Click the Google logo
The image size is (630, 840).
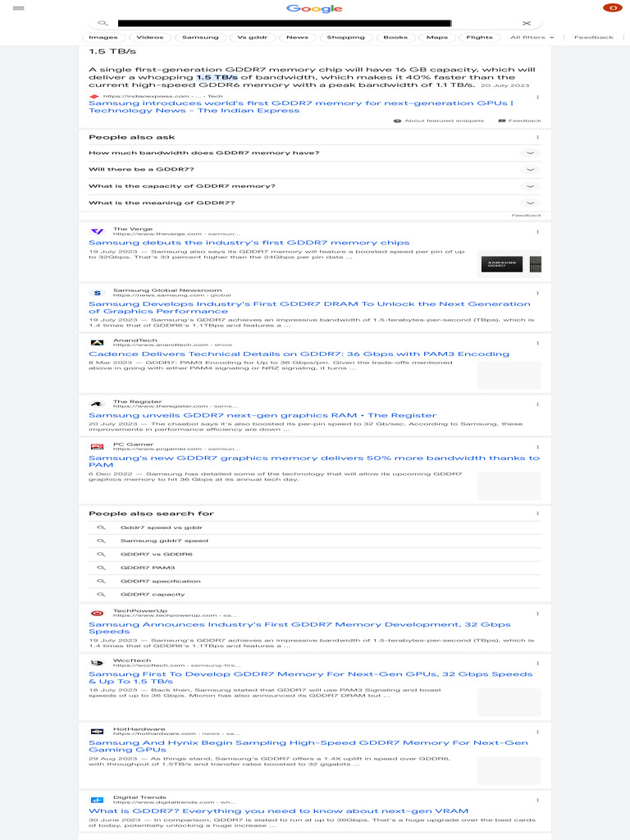(x=314, y=8)
